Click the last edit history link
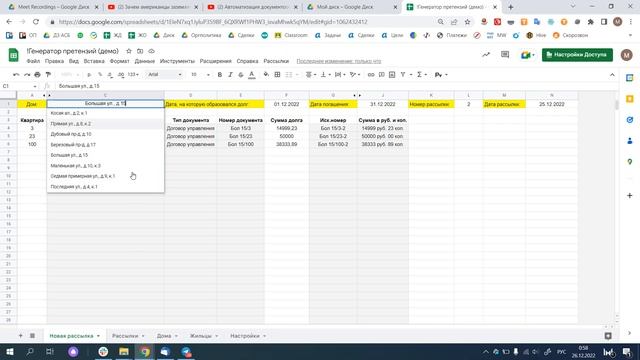 (338, 61)
